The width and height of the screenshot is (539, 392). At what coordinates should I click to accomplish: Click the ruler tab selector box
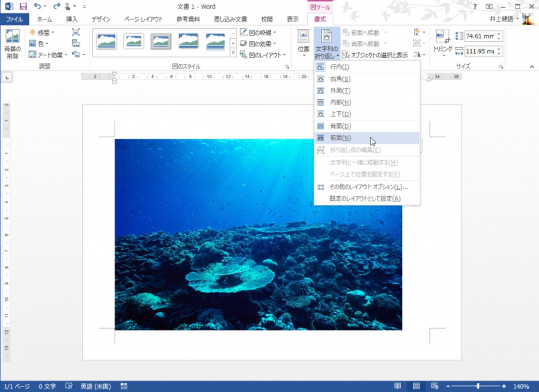pos(7,78)
